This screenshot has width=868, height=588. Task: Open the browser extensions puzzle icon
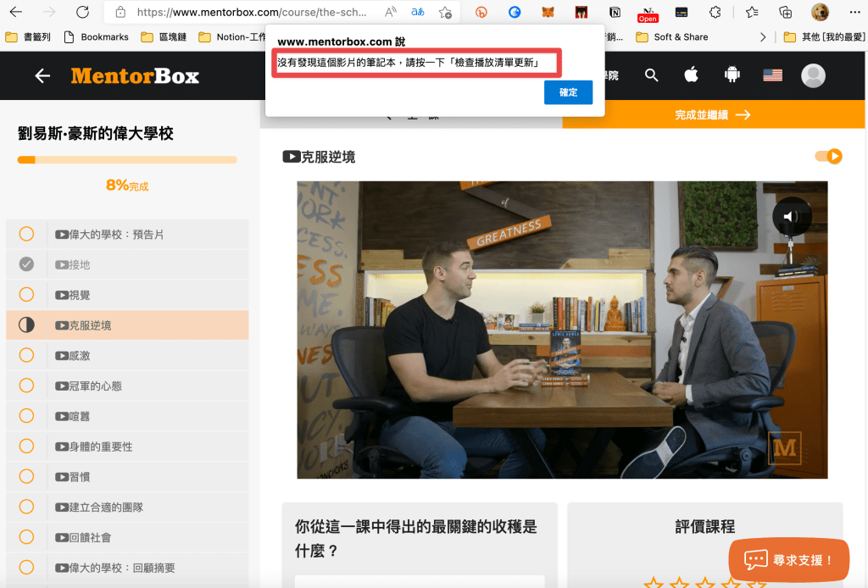[x=715, y=12]
